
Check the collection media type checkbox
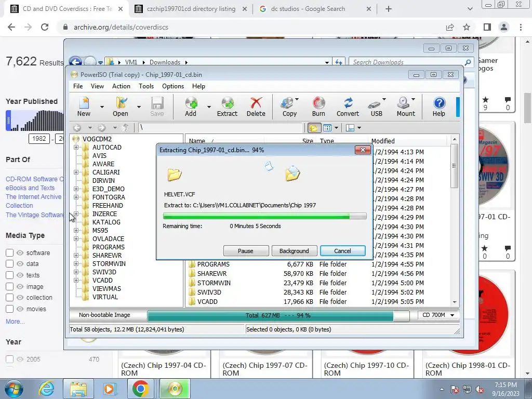coord(9,298)
